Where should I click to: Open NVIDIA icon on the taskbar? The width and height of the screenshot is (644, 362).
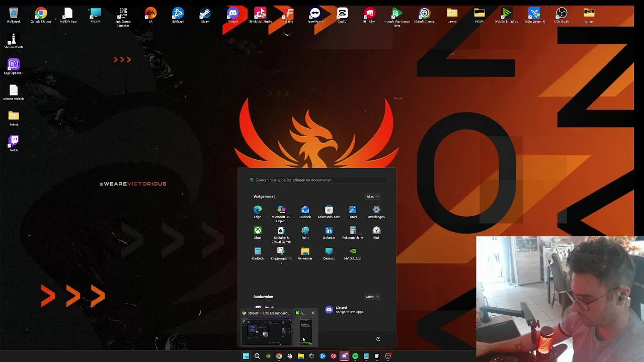(268, 356)
